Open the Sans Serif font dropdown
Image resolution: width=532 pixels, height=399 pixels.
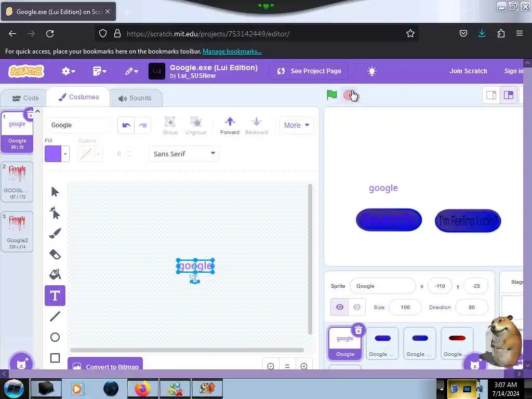click(184, 154)
